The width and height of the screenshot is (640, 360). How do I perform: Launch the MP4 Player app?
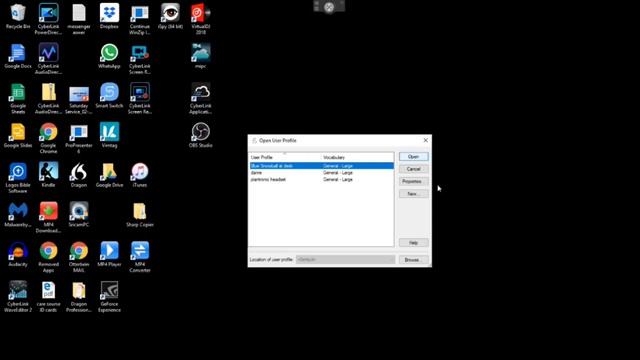109,254
